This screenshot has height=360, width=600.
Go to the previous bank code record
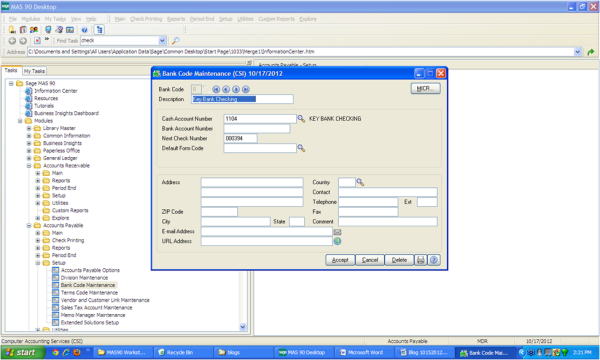coord(226,90)
